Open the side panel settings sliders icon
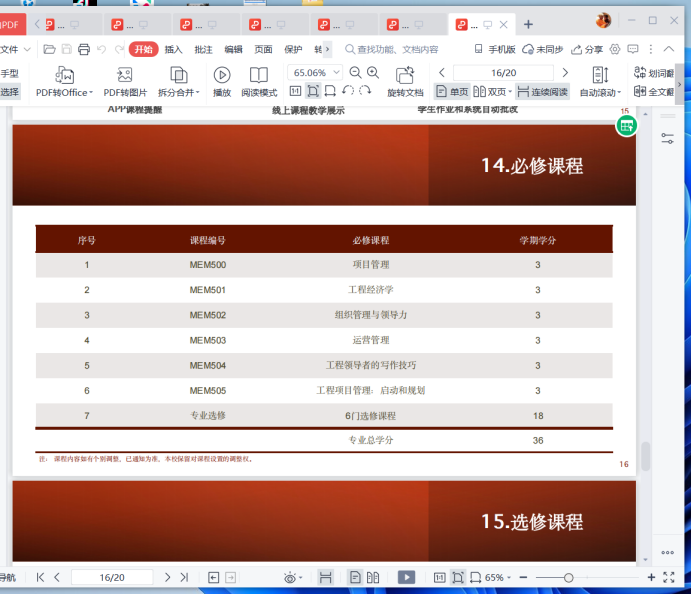Viewport: 692px width, 594px height. click(667, 138)
